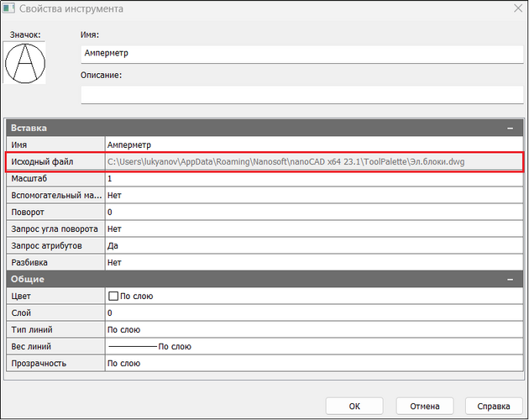
Task: Click the Амперметр tool icon thumbnail
Action: click(24, 63)
